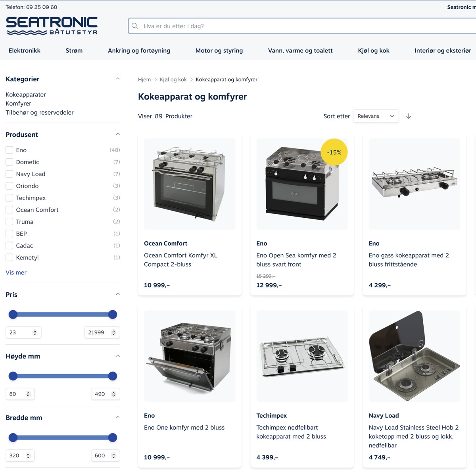This screenshot has height=476, width=476.
Task: Click the maximum width stepper arrows
Action: point(113,455)
